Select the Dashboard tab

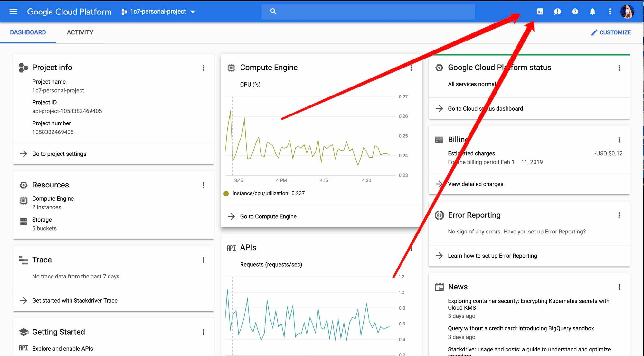tap(28, 32)
